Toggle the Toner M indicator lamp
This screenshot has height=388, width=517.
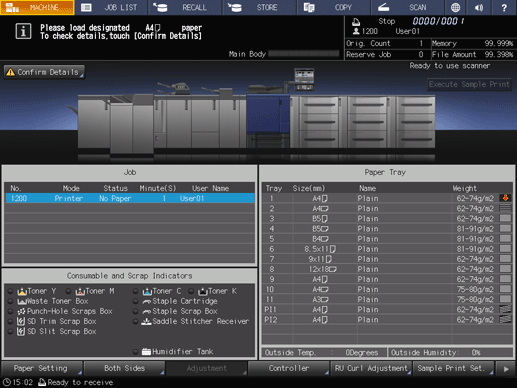click(x=68, y=291)
